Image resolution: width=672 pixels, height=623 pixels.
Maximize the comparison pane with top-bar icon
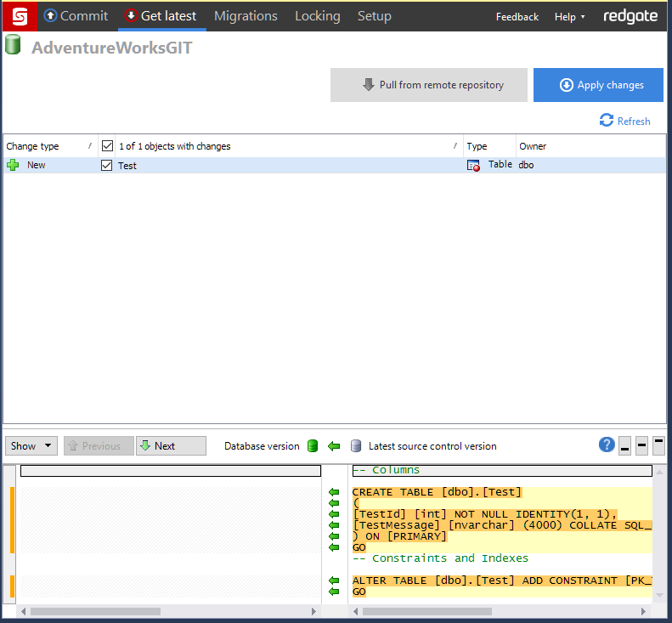(658, 446)
